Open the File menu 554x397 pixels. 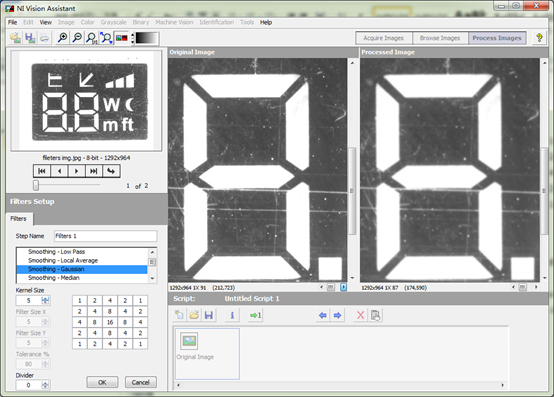(x=12, y=22)
